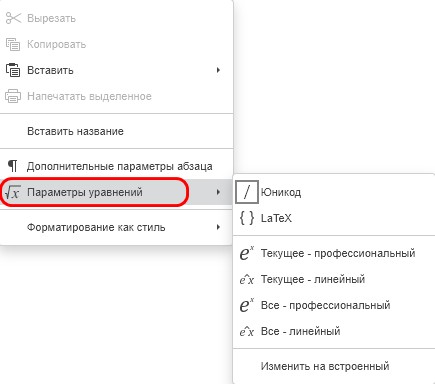Select the LaTeX curly braces icon

coord(247,218)
